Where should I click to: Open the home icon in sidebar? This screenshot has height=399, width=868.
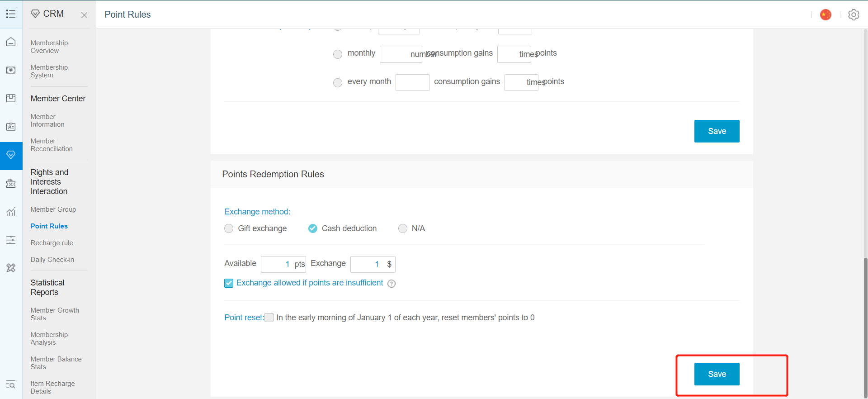11,42
